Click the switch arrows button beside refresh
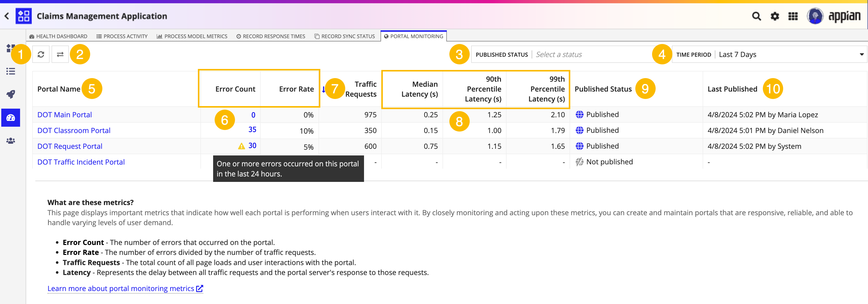The height and width of the screenshot is (304, 868). [60, 54]
